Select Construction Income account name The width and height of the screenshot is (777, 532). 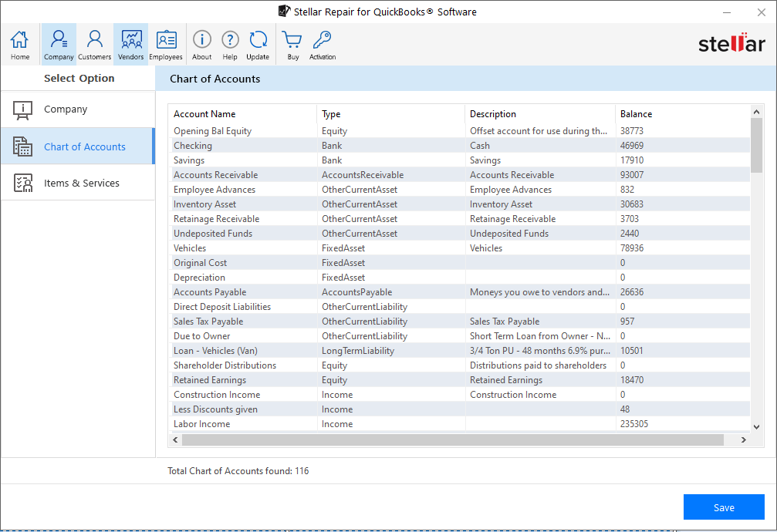pyautogui.click(x=217, y=395)
